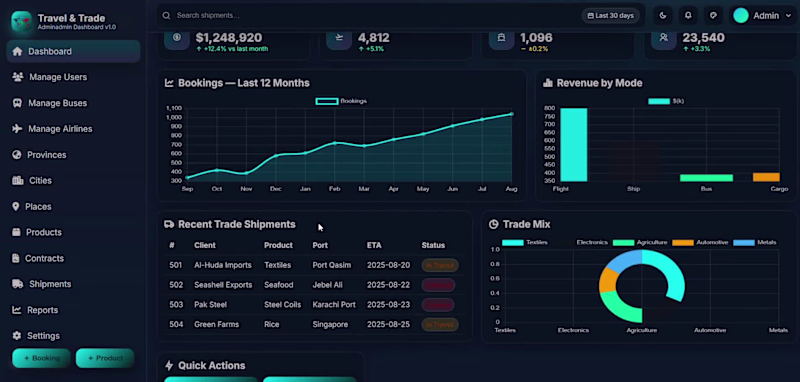Image resolution: width=800 pixels, height=382 pixels.
Task: Click the In Transit status of shipment 504
Action: pos(440,324)
